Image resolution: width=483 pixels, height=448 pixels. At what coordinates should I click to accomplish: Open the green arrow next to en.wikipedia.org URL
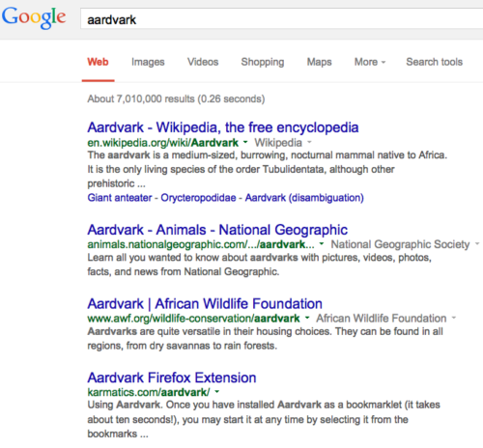coord(245,142)
